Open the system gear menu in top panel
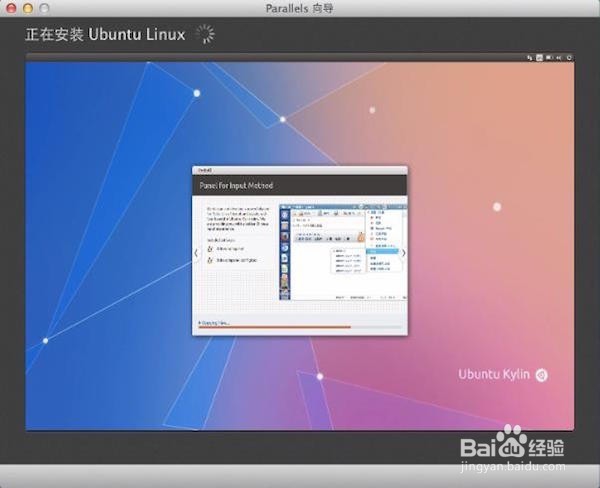 coord(569,58)
